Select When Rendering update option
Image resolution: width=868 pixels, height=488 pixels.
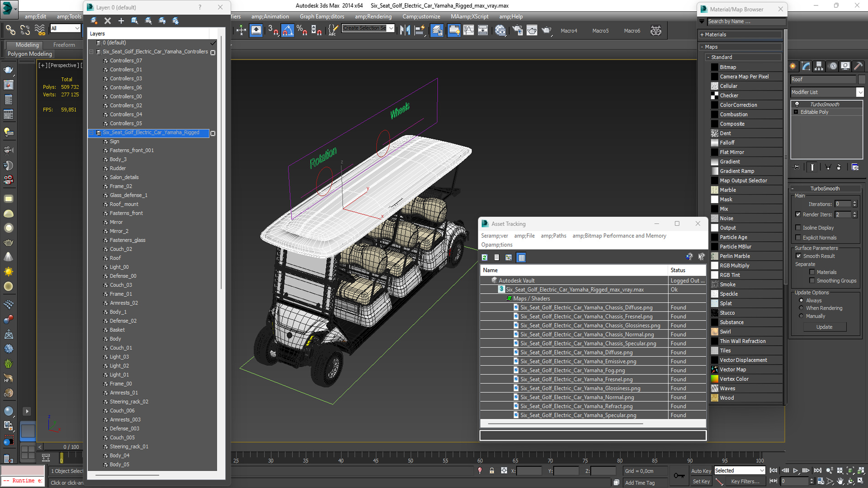[801, 308]
